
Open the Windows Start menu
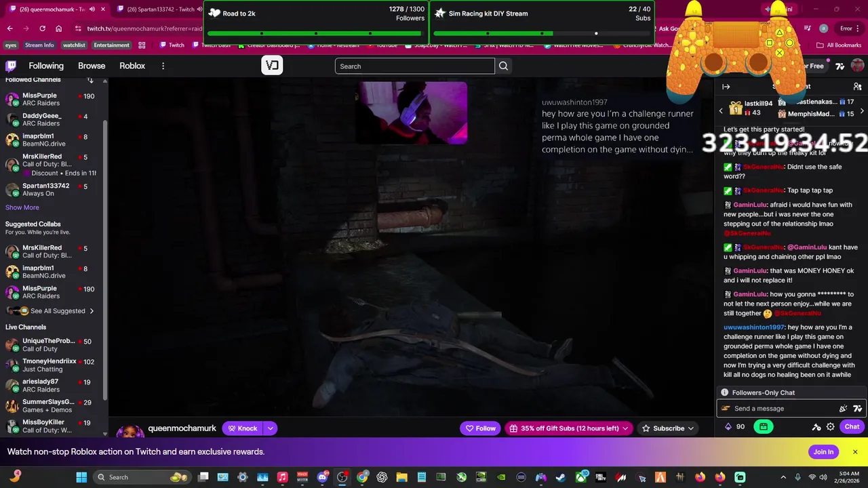(81, 477)
